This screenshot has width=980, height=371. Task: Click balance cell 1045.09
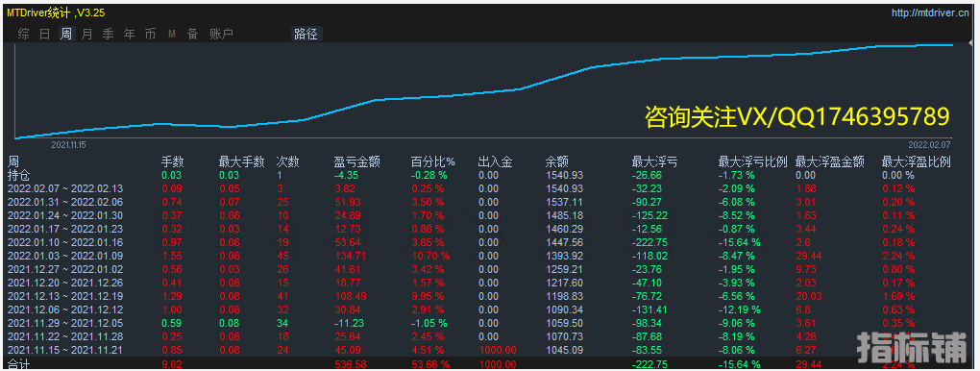(564, 350)
